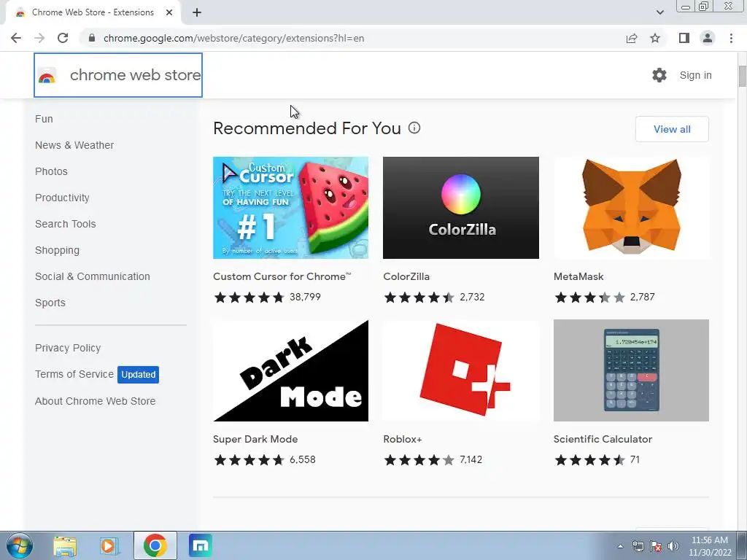Click View all recommended extensions
The image size is (747, 560).
[672, 129]
